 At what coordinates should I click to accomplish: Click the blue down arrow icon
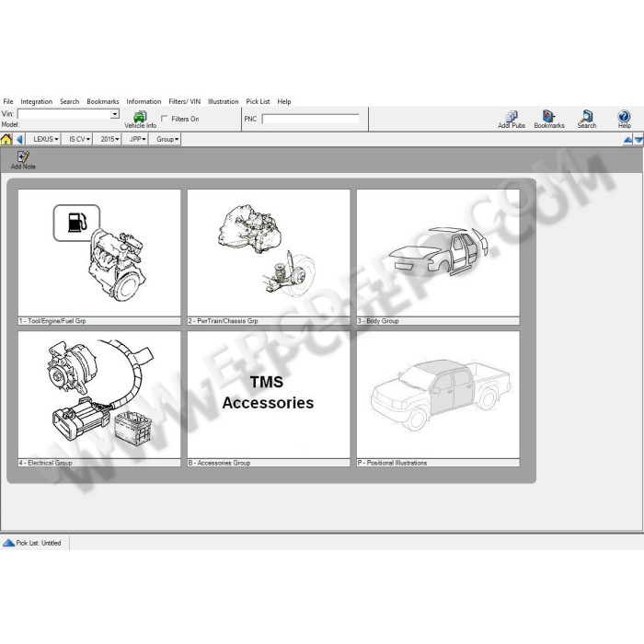point(638,140)
